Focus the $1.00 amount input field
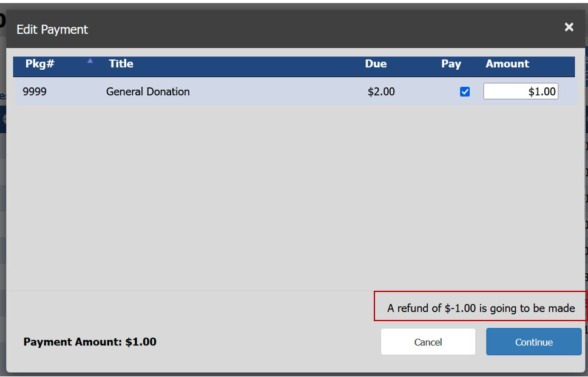The height and width of the screenshot is (377, 588). pyautogui.click(x=520, y=92)
